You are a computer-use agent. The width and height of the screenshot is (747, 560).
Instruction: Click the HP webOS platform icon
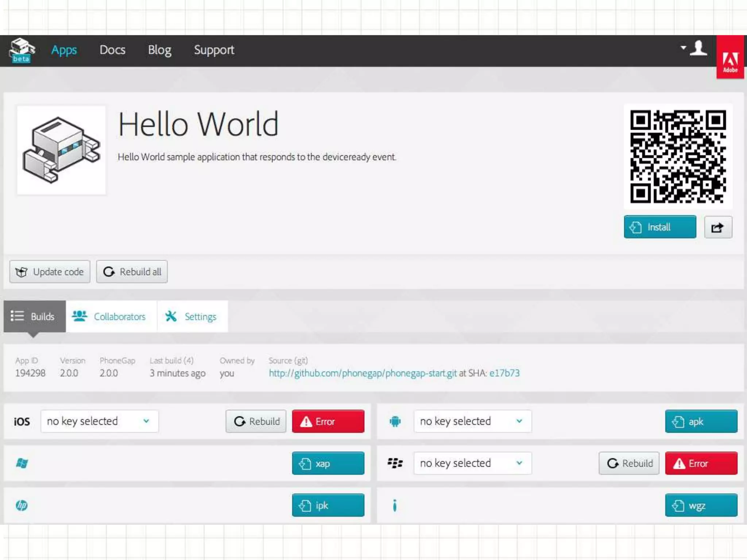coord(22,505)
